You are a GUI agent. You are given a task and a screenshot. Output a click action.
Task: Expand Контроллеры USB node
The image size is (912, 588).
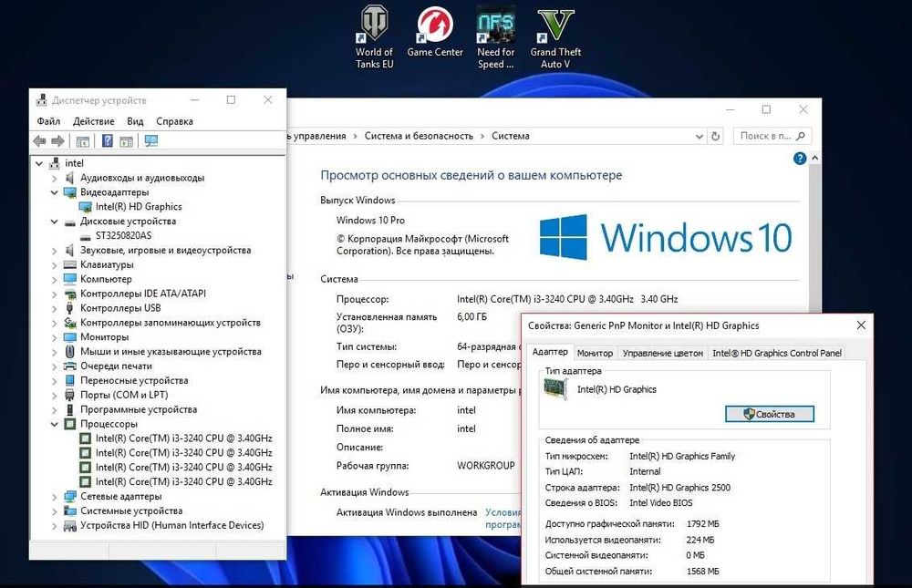click(54, 308)
